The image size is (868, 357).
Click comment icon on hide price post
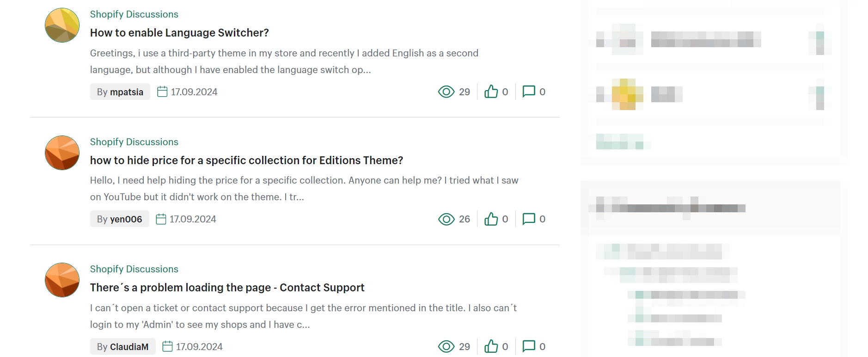click(528, 219)
